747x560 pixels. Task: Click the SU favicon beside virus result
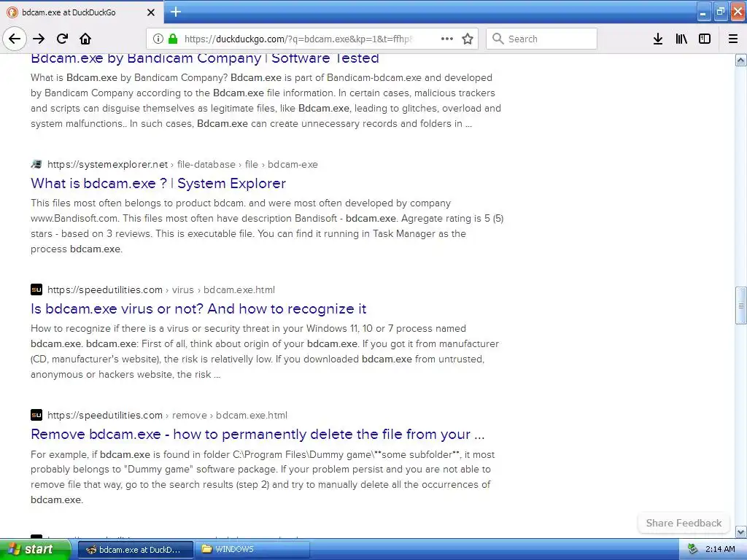coord(36,289)
